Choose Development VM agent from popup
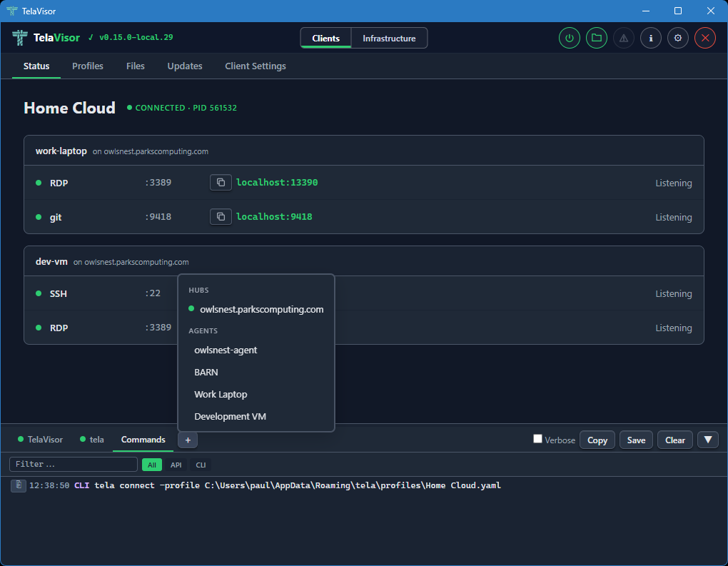The height and width of the screenshot is (566, 728). [256, 417]
